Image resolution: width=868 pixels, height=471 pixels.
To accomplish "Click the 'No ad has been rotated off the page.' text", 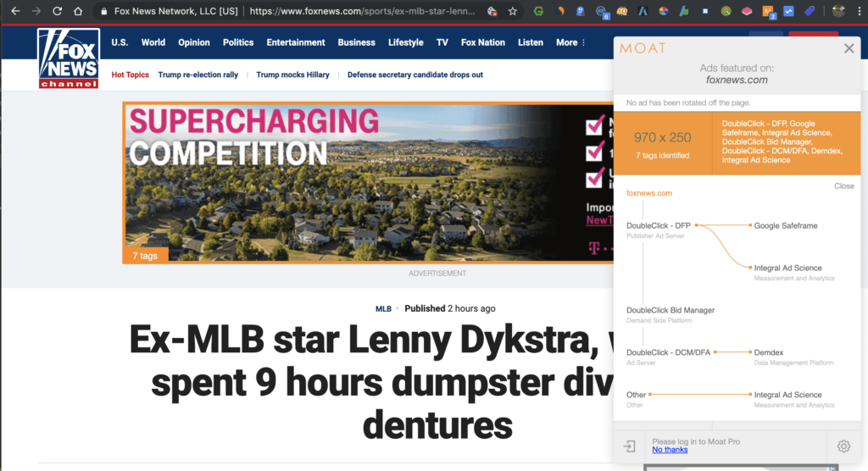I will click(x=688, y=103).
